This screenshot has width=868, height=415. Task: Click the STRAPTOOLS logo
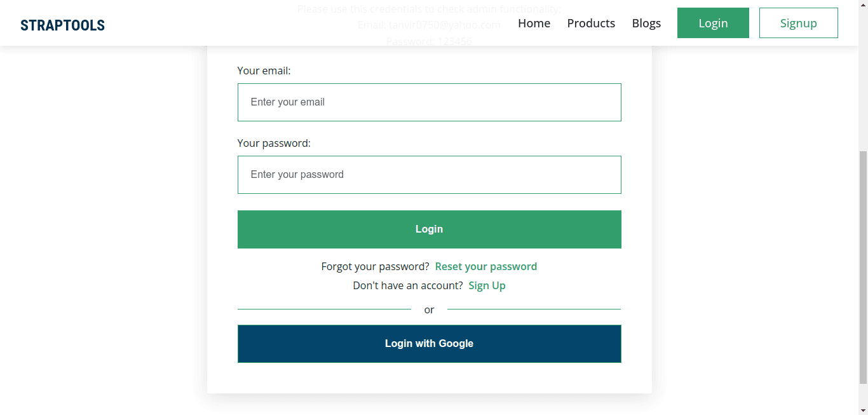click(62, 25)
